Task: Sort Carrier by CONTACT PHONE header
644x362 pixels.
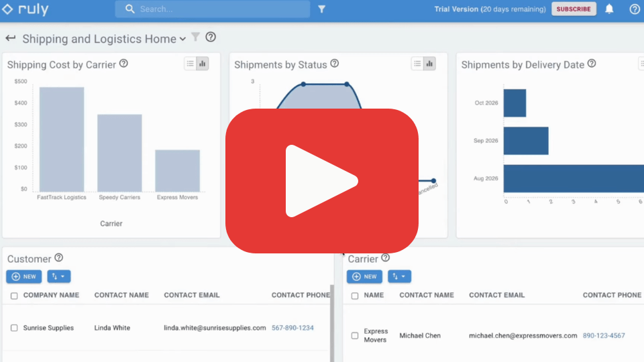Action: 612,295
